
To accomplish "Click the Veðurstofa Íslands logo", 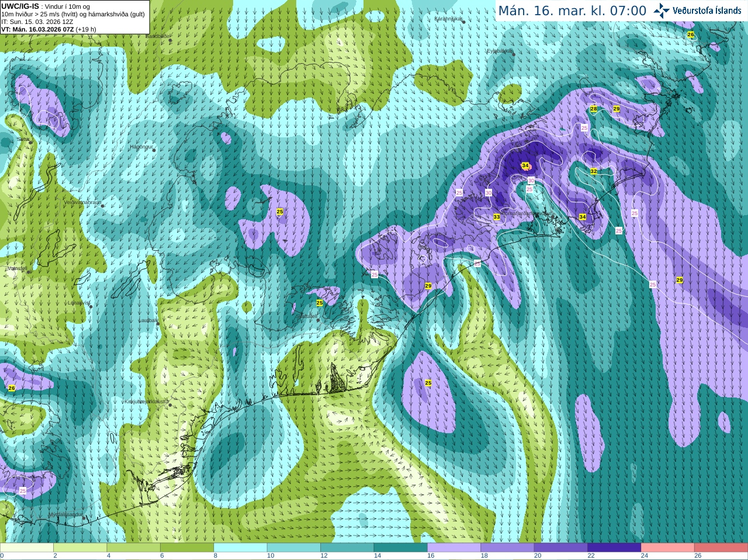I will point(697,11).
